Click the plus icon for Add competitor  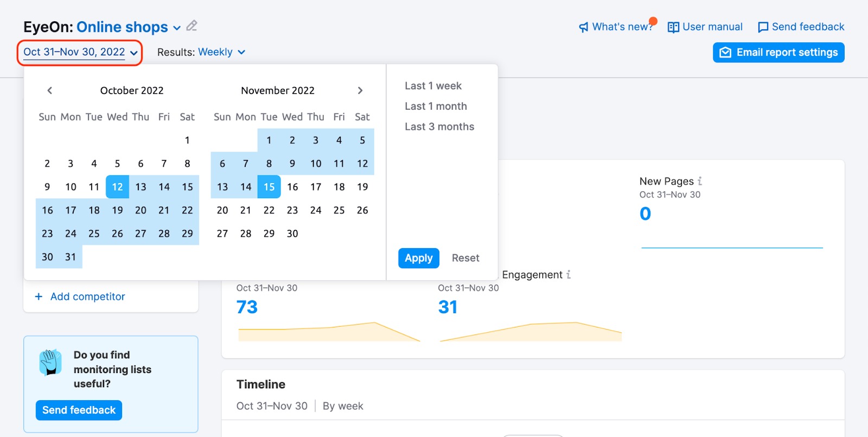click(x=39, y=296)
